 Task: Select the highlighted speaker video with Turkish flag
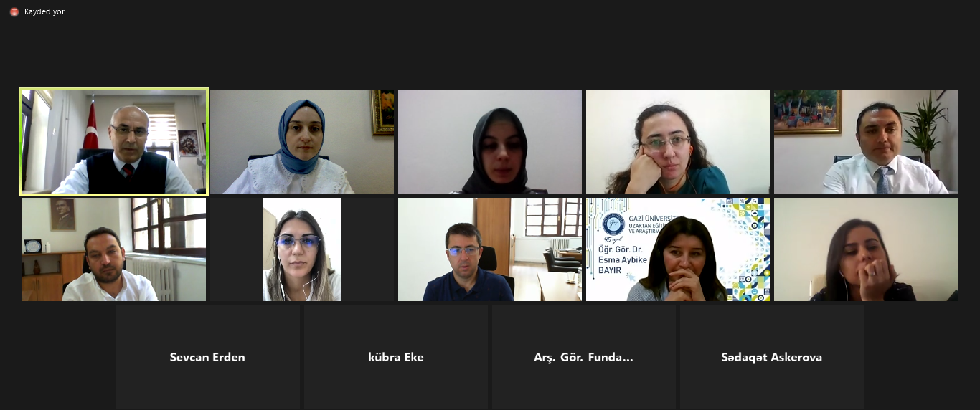(114, 142)
